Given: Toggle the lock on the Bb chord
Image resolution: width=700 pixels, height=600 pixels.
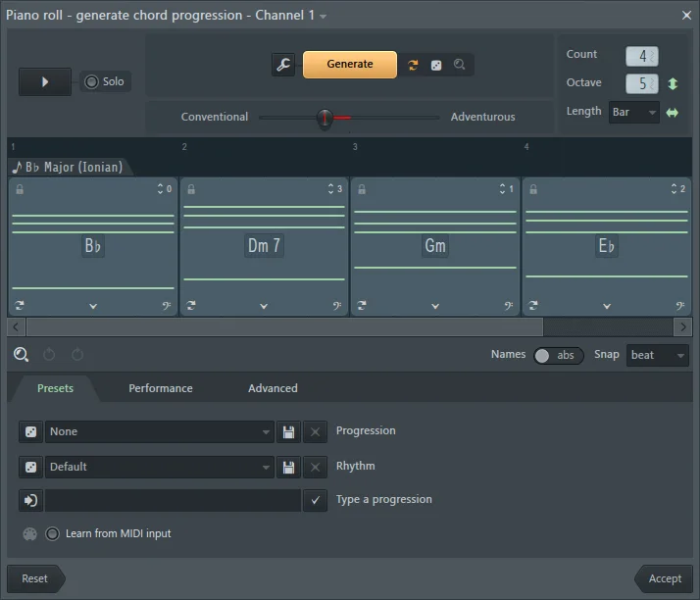Looking at the screenshot, I should 20,189.
